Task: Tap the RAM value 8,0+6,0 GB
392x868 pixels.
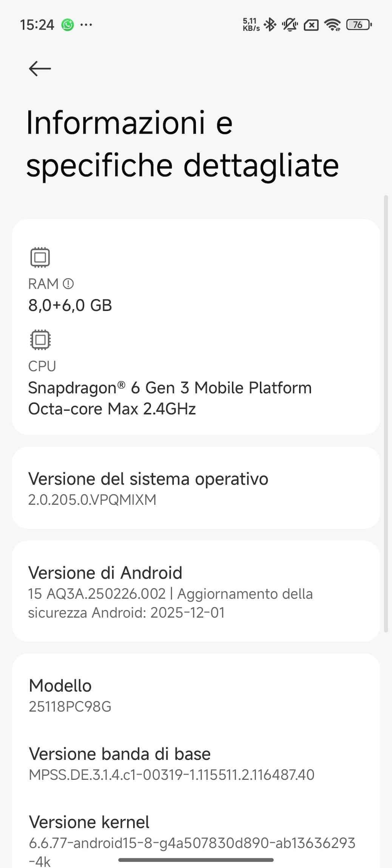Action: coord(70,305)
